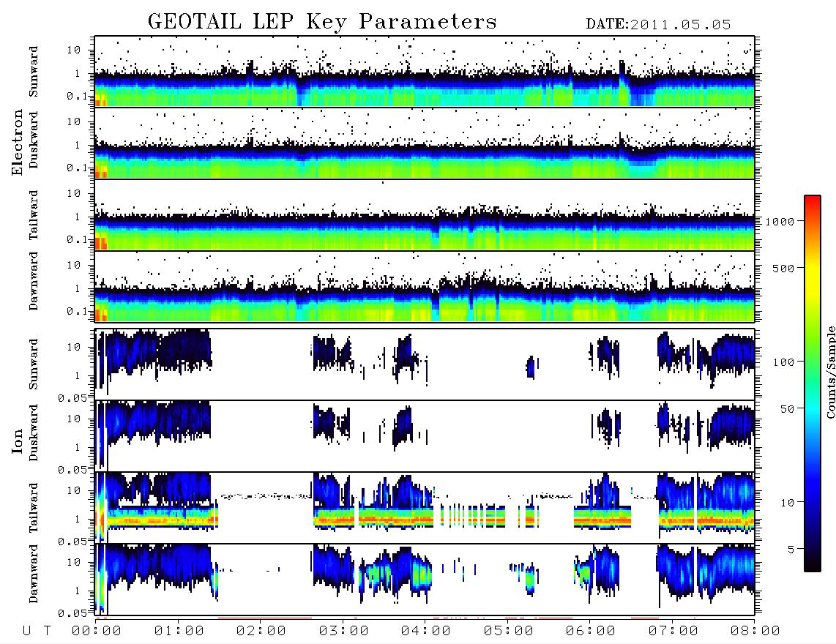This screenshot has height=644, width=836.
Task: Click the "0.1" tick of Electron Dawnward panel
Action: 77,311
